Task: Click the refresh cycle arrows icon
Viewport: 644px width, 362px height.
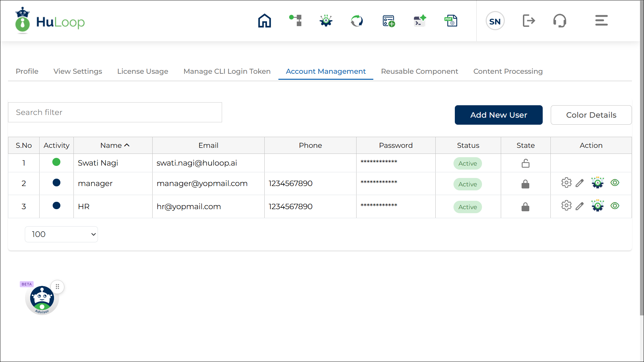Action: pos(357,21)
